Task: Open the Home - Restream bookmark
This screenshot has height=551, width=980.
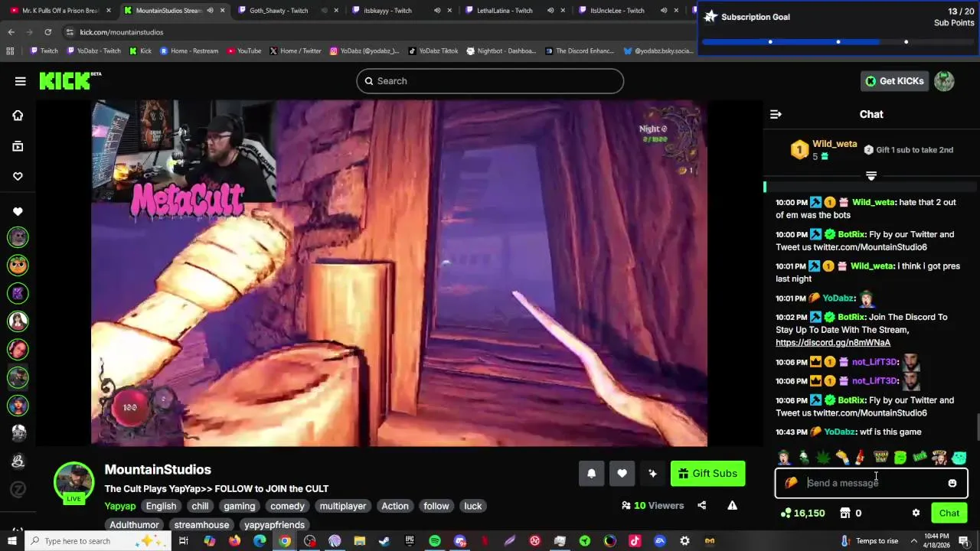Action: click(x=189, y=51)
